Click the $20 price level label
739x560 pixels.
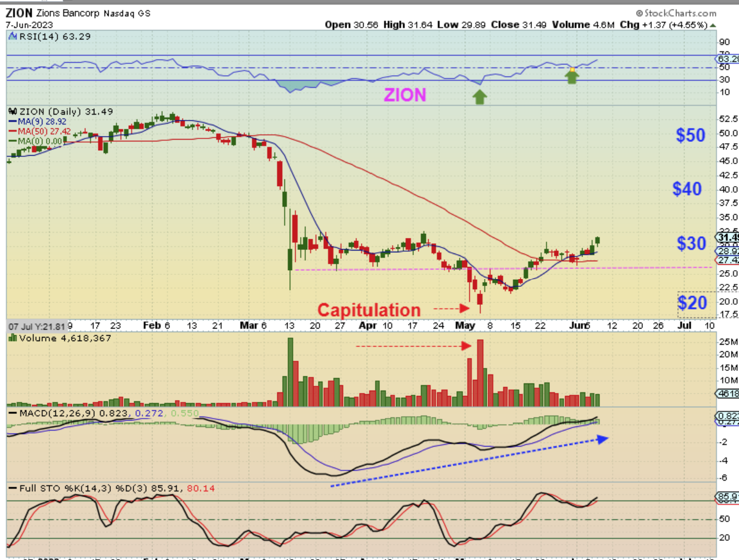click(692, 304)
